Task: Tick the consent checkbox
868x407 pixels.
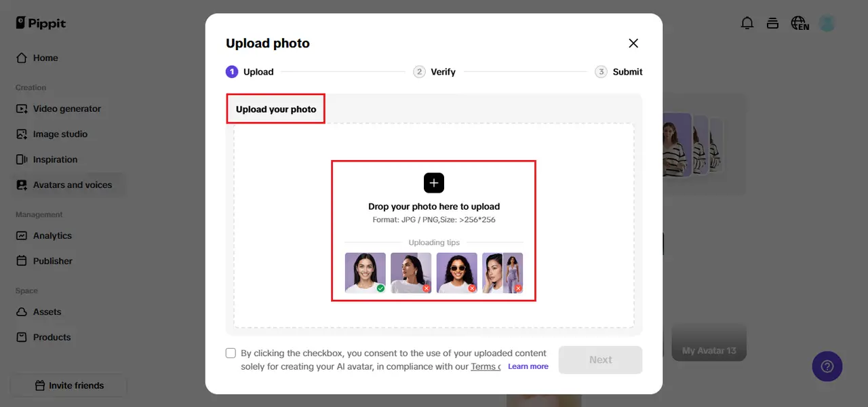Action: [231, 353]
